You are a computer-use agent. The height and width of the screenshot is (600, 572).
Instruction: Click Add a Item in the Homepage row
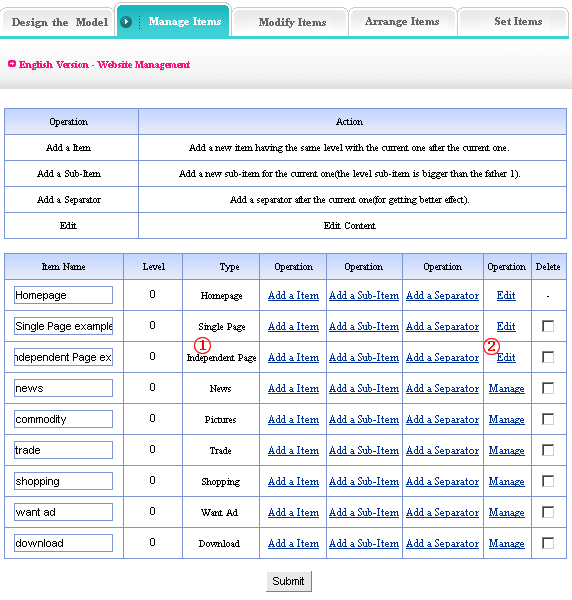pyautogui.click(x=293, y=295)
